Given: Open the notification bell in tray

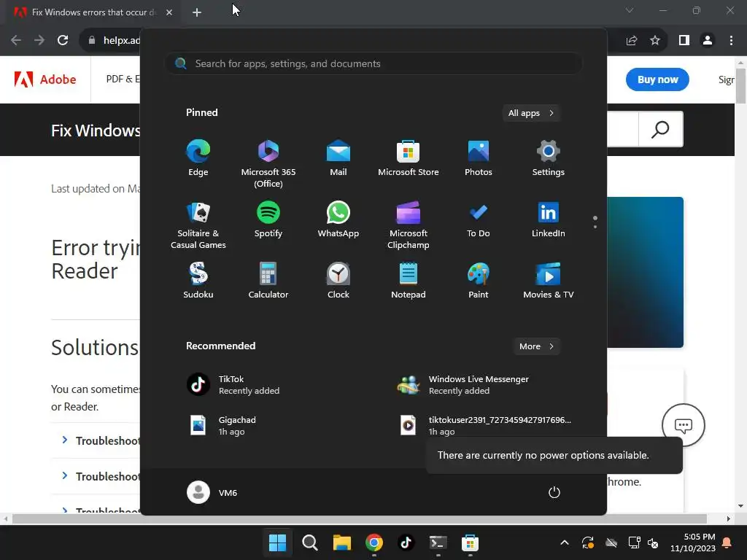Looking at the screenshot, I should tap(727, 542).
